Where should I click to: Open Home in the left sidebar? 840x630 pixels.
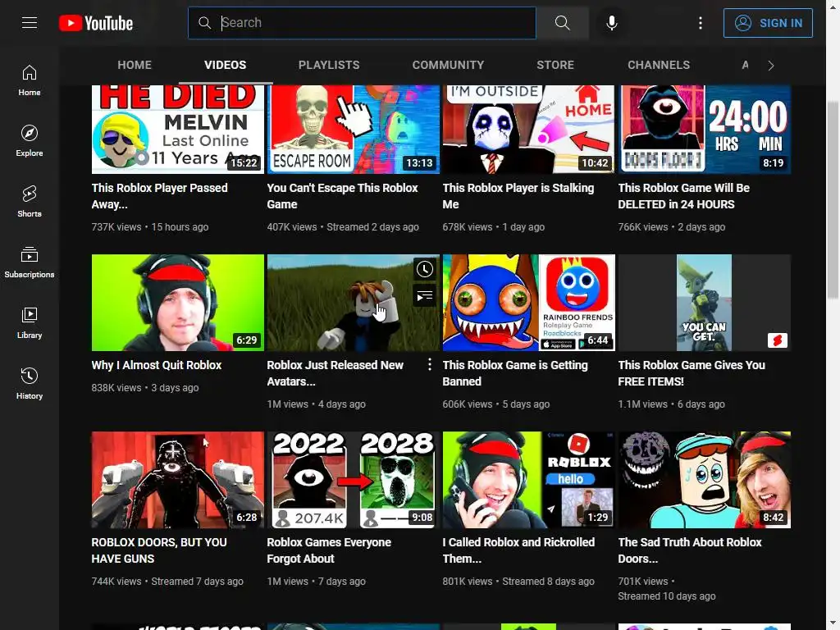tap(30, 80)
